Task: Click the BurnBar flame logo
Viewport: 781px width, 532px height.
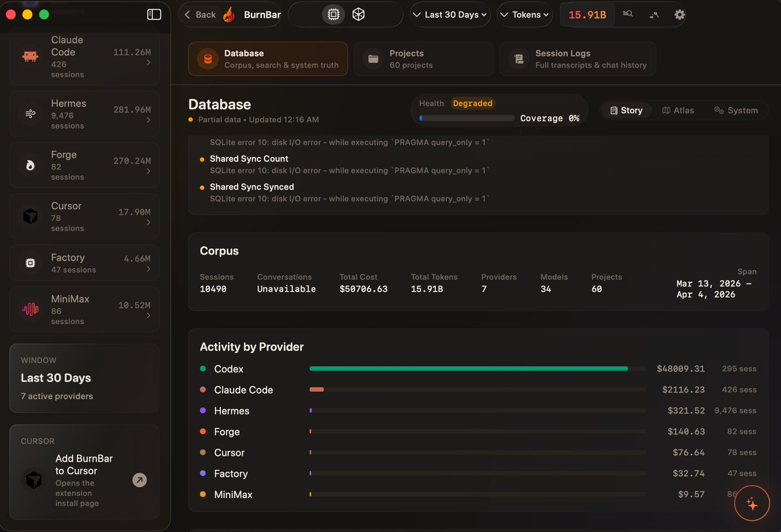Action: click(229, 14)
